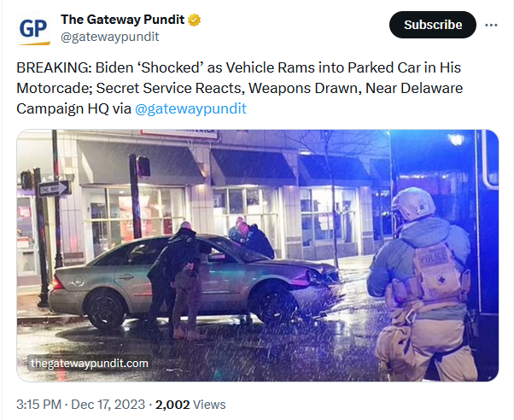The width and height of the screenshot is (514, 420).
Task: Subscribe to The Gateway Pundit
Action: coord(433,25)
